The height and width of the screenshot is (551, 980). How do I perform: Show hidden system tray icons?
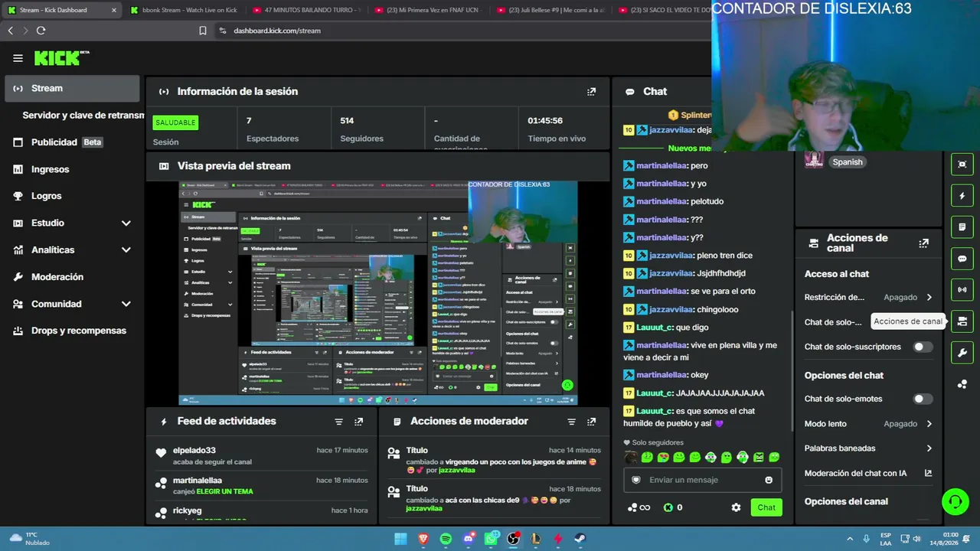[x=851, y=539]
